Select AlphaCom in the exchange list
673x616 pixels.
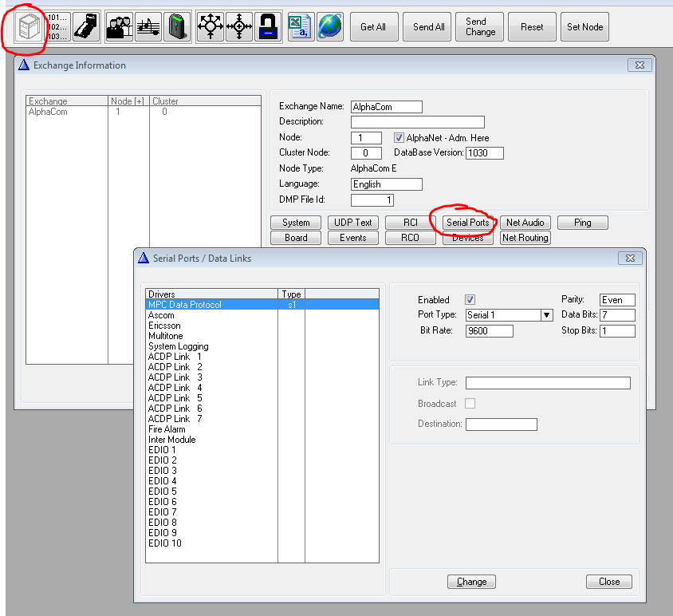click(49, 113)
